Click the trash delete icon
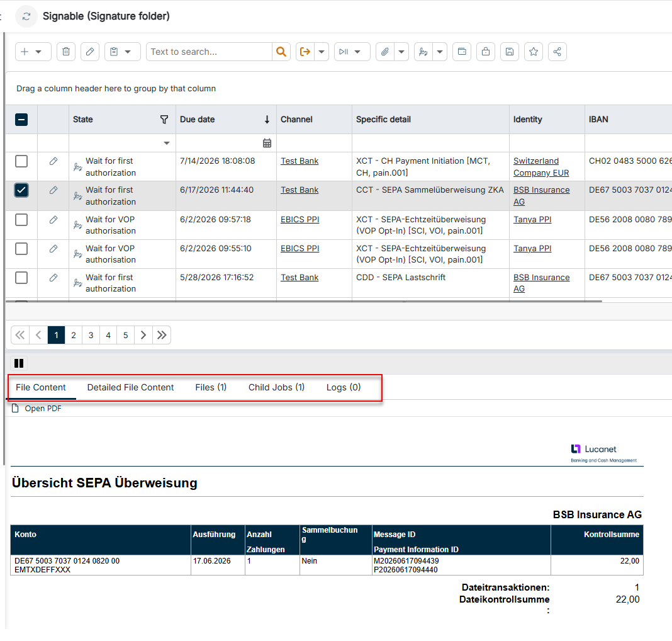Viewport: 672px width, 641px height. 66,52
